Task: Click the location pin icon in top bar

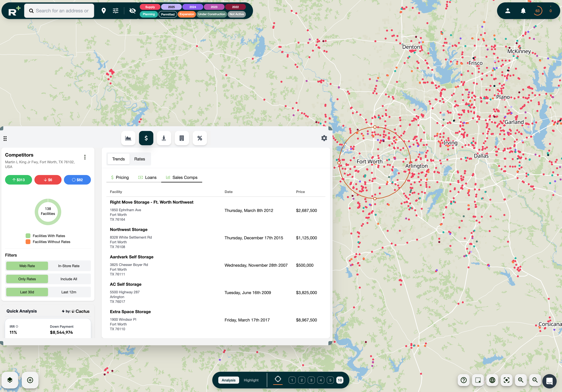Action: tap(104, 11)
